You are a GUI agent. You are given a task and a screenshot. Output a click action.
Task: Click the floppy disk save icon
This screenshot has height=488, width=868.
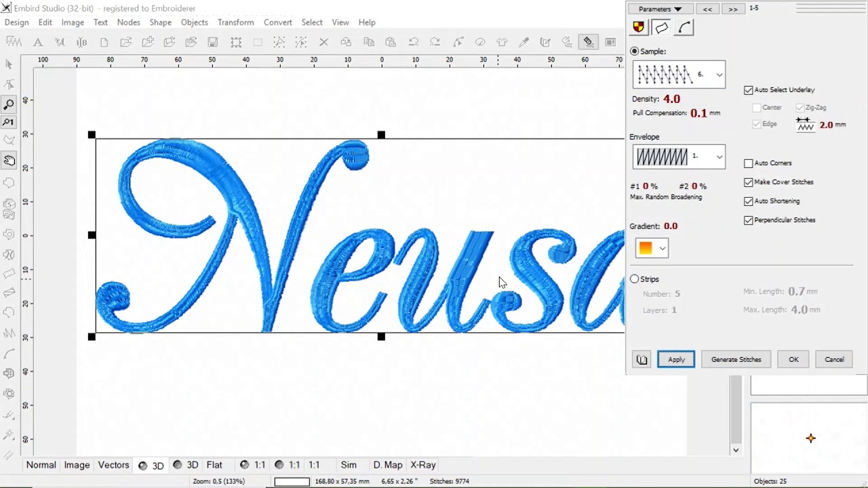(213, 42)
